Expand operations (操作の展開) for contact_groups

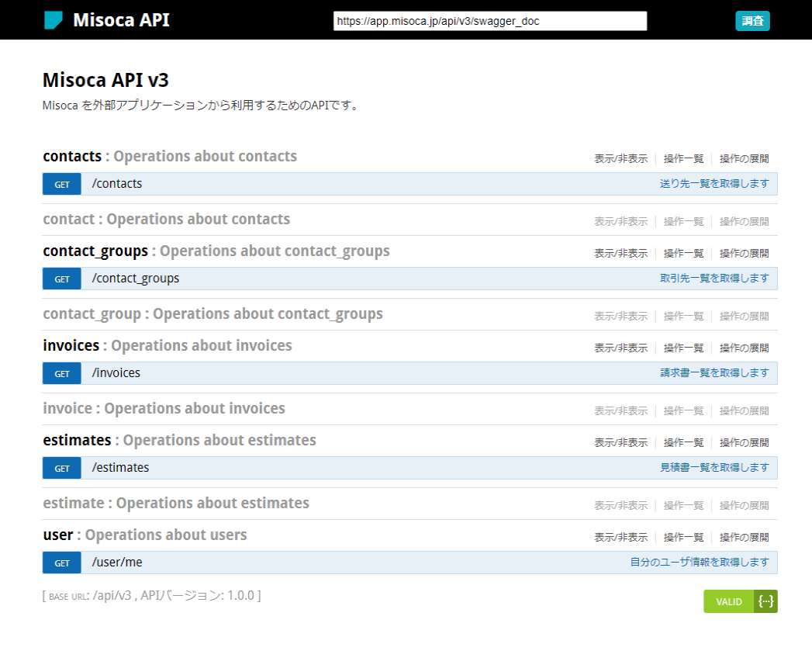[744, 253]
